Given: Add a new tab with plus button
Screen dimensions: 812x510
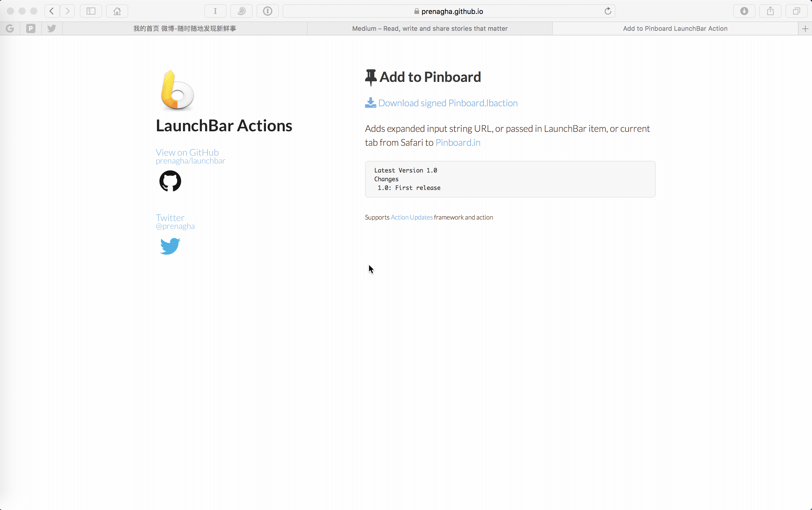Looking at the screenshot, I should tap(805, 29).
